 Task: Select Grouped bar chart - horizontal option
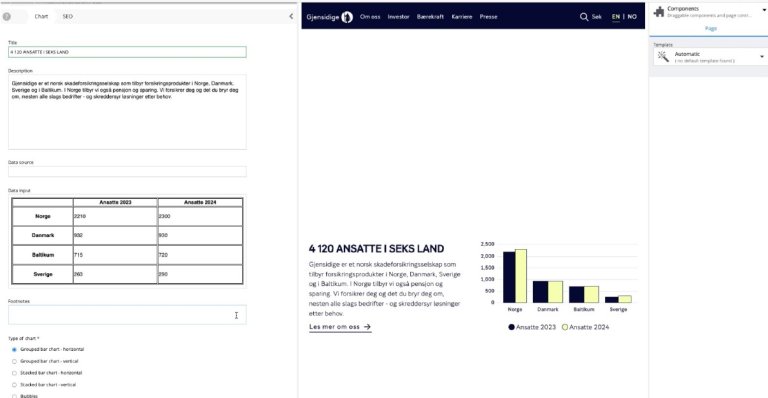coord(14,350)
